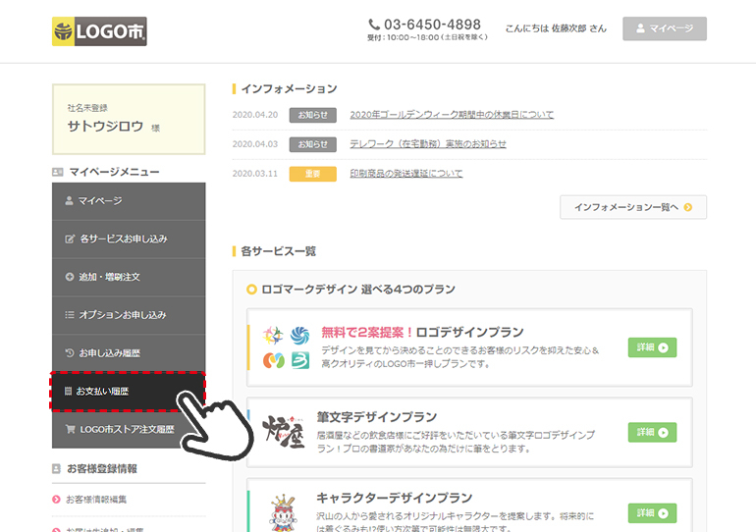
Task: Click インフォメーション一覧へ button
Action: (633, 207)
